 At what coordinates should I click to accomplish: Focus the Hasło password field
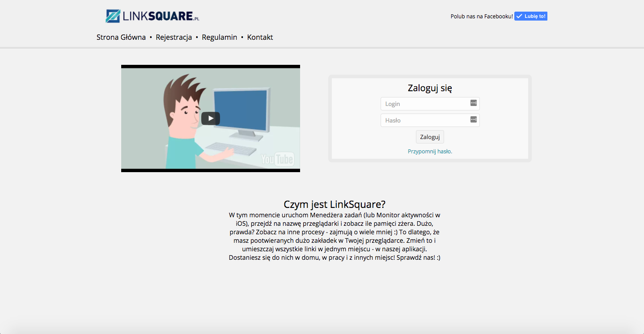(x=425, y=120)
